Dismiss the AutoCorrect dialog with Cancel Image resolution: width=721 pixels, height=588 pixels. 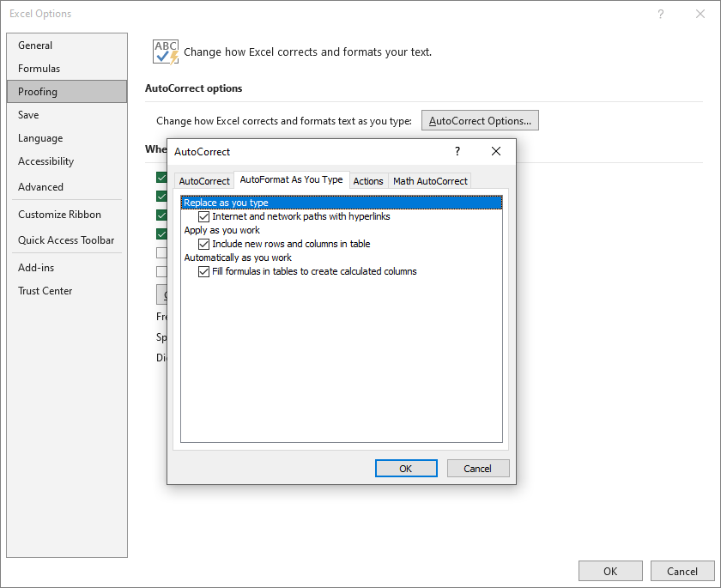(478, 468)
